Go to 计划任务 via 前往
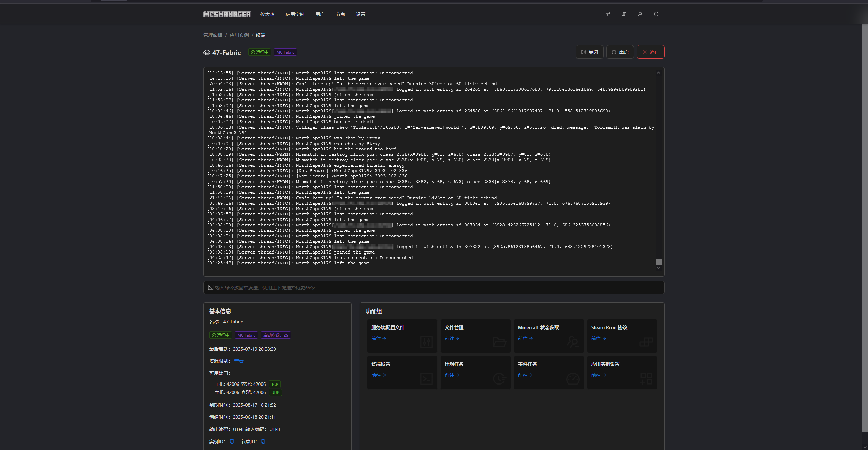 (x=452, y=375)
